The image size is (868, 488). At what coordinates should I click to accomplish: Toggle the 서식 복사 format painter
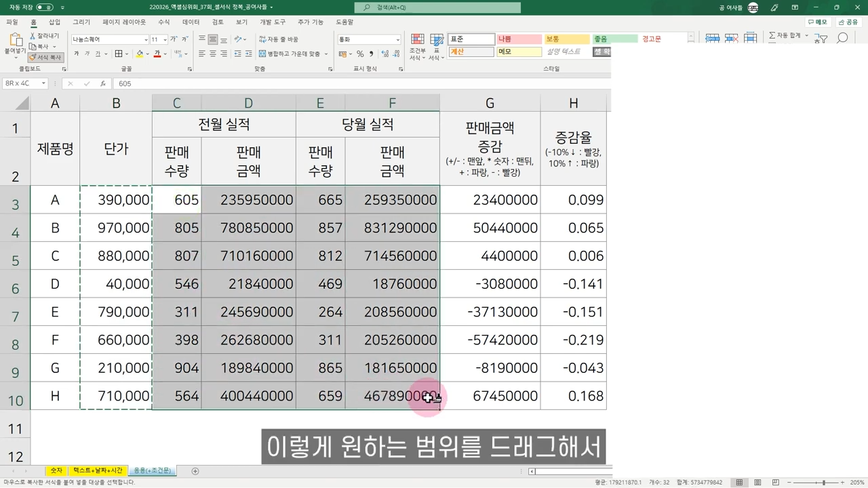pos(46,57)
